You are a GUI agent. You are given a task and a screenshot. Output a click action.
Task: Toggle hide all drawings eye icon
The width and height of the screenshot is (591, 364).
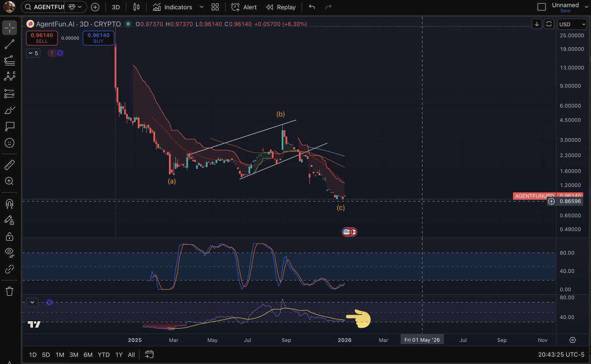[9, 253]
